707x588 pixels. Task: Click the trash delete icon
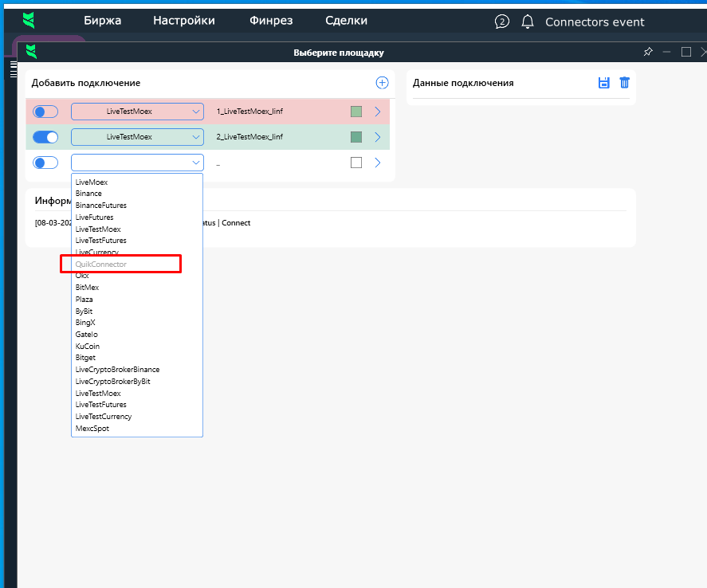coord(625,83)
